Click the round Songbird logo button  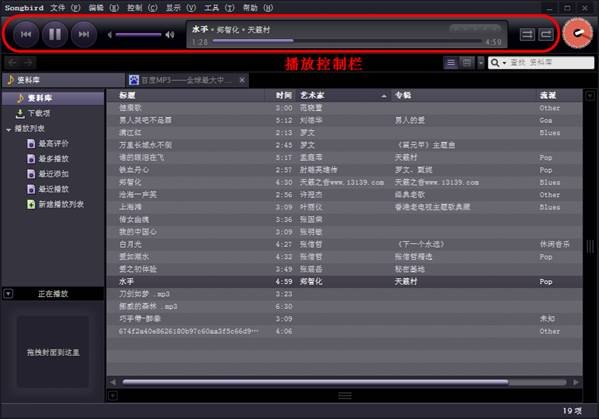click(578, 33)
